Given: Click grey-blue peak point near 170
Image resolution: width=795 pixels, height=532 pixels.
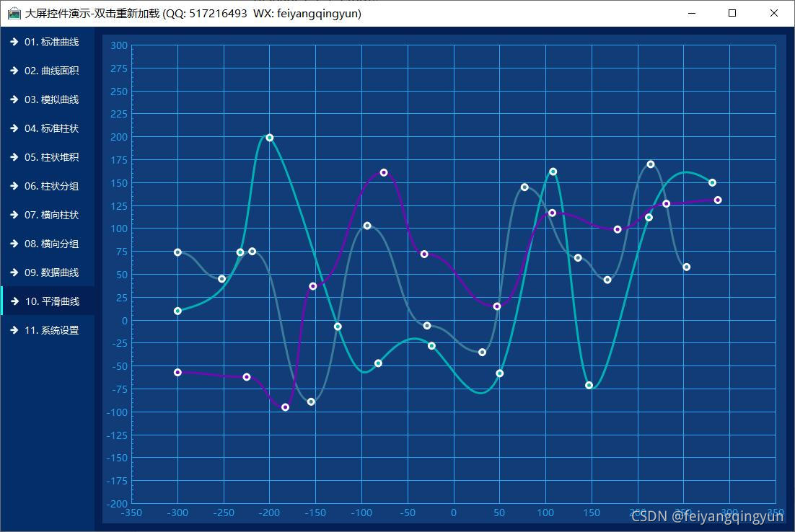Looking at the screenshot, I should pyautogui.click(x=651, y=164).
